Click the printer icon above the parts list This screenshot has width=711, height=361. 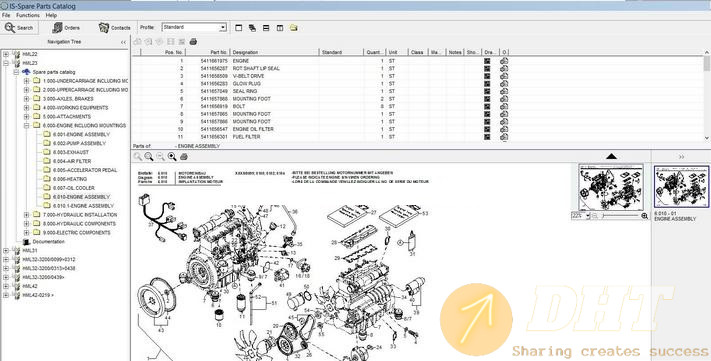[x=193, y=42]
